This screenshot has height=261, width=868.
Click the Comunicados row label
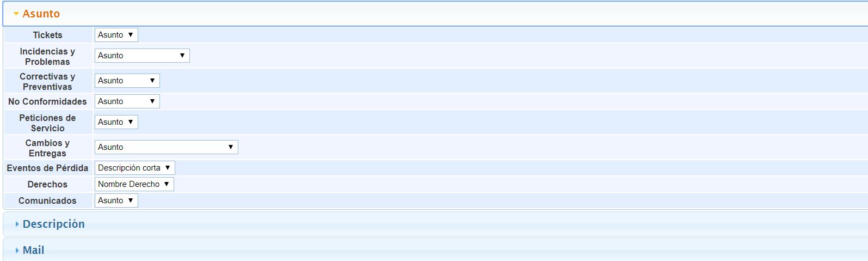click(x=47, y=201)
